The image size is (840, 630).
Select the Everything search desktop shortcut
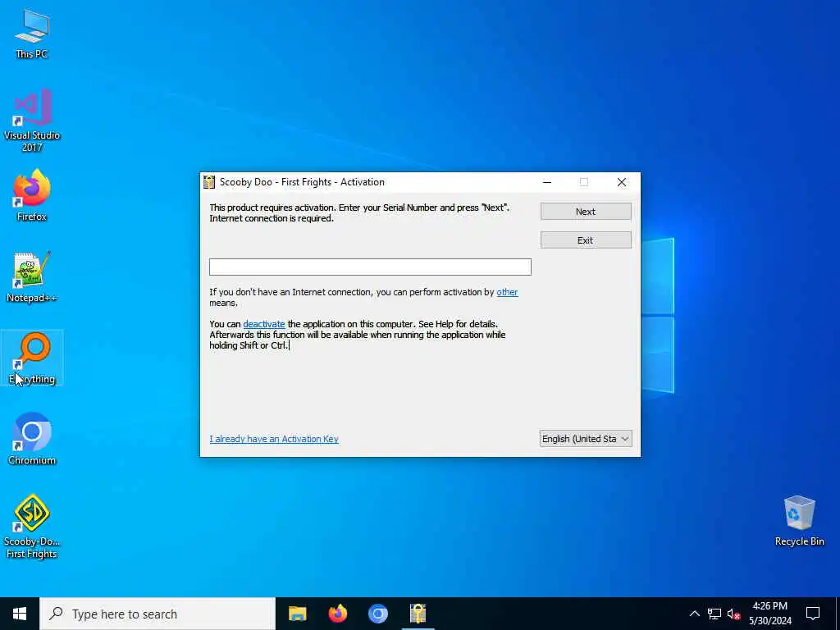tap(32, 358)
